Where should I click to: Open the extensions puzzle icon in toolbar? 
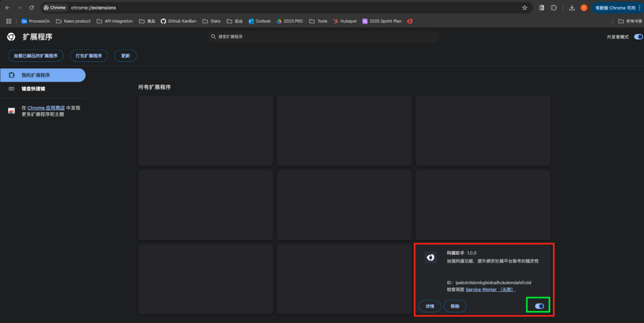(x=554, y=8)
